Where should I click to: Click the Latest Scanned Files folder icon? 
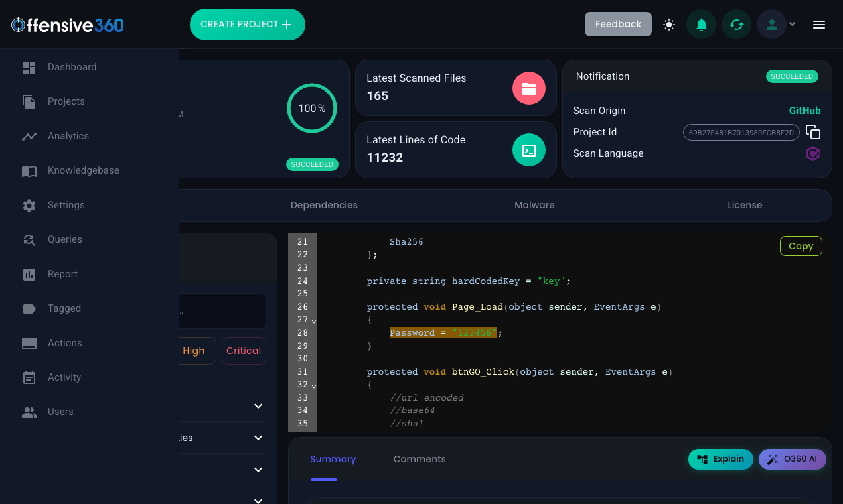point(529,88)
